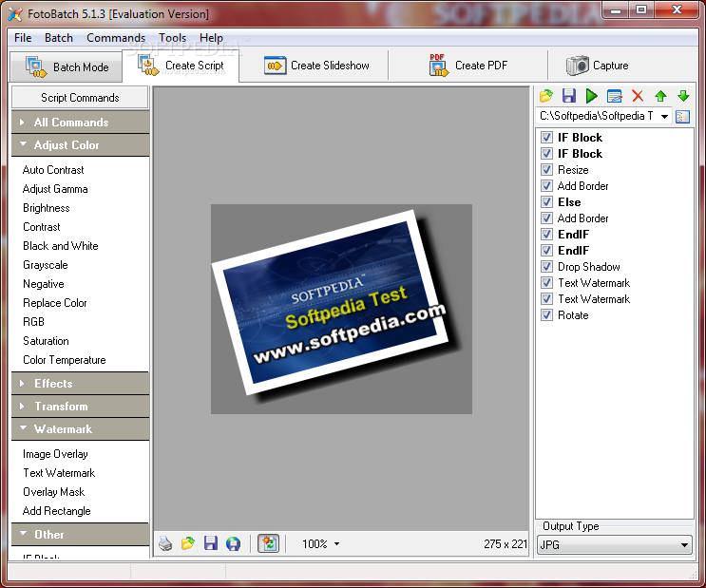This screenshot has width=706, height=588.
Task: Open the folder path dropdown
Action: (x=664, y=117)
